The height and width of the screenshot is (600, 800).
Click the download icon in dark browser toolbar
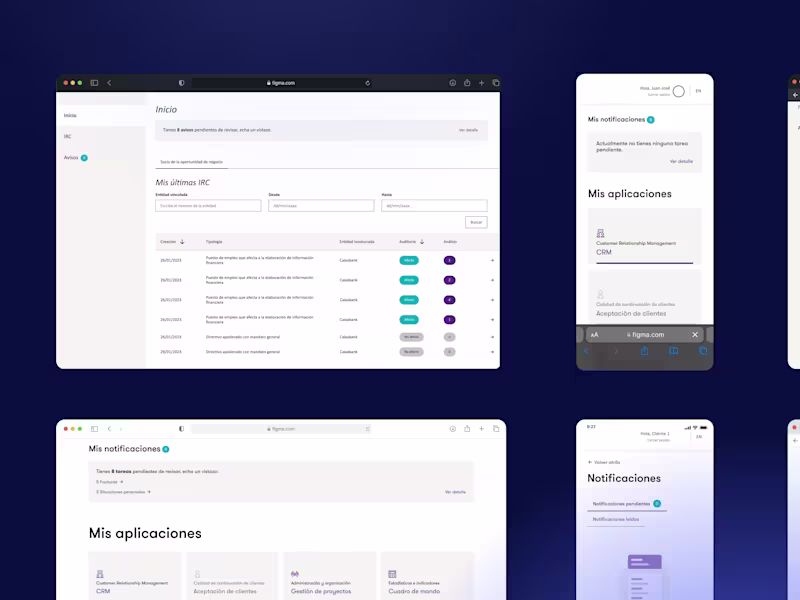(453, 83)
